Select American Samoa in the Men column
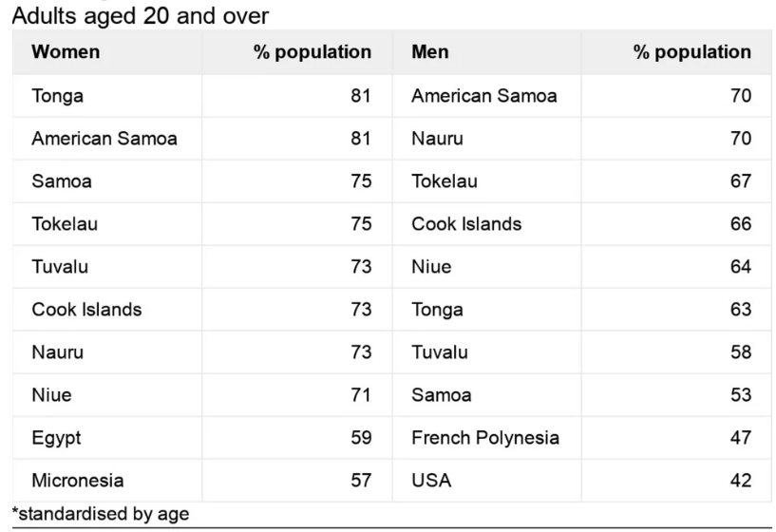Viewport: 776px width, 532px height. (484, 96)
